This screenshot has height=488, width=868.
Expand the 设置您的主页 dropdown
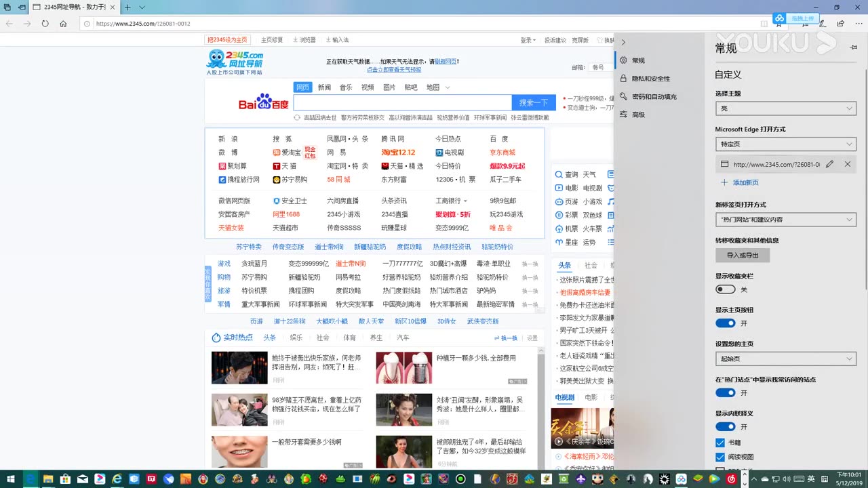(x=786, y=359)
